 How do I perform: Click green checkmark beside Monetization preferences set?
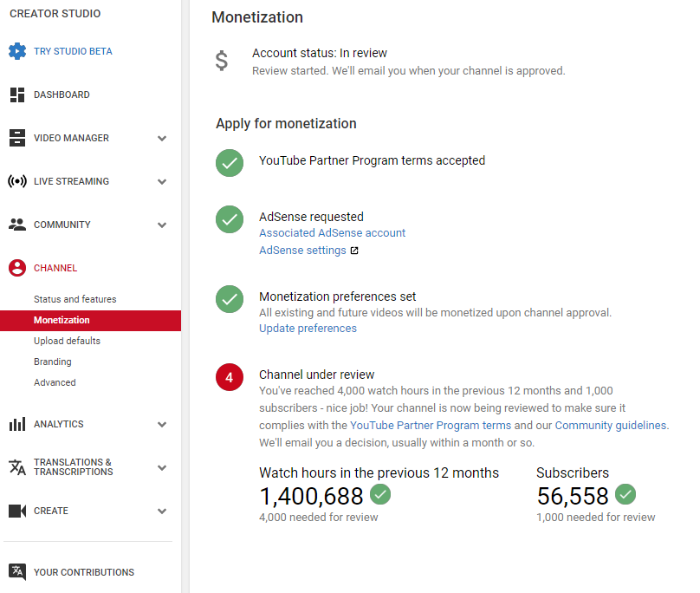[x=230, y=299]
